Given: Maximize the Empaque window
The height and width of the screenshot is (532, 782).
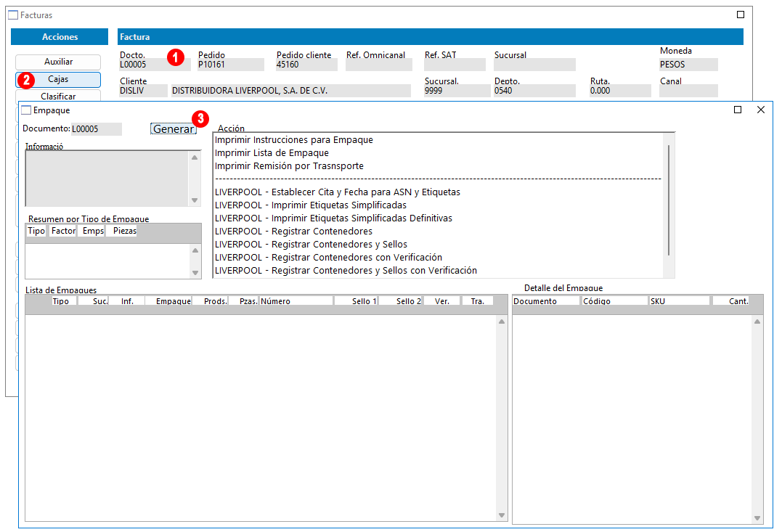Looking at the screenshot, I should pos(738,110).
